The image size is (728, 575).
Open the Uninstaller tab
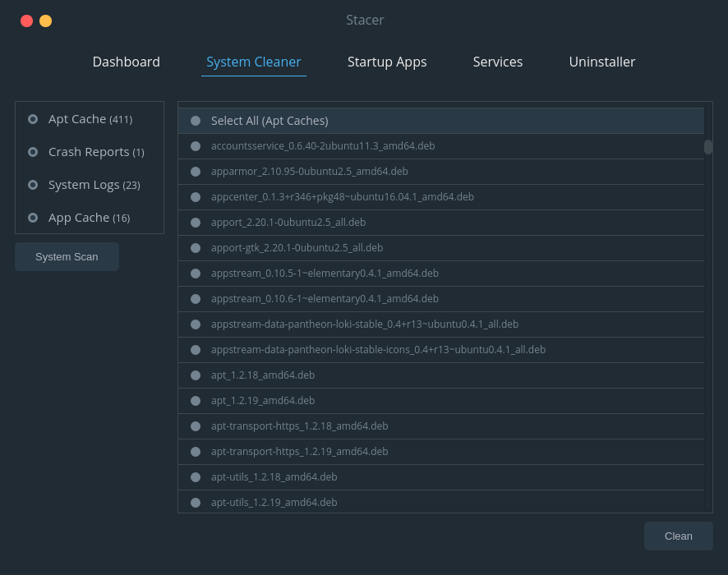[x=601, y=62]
